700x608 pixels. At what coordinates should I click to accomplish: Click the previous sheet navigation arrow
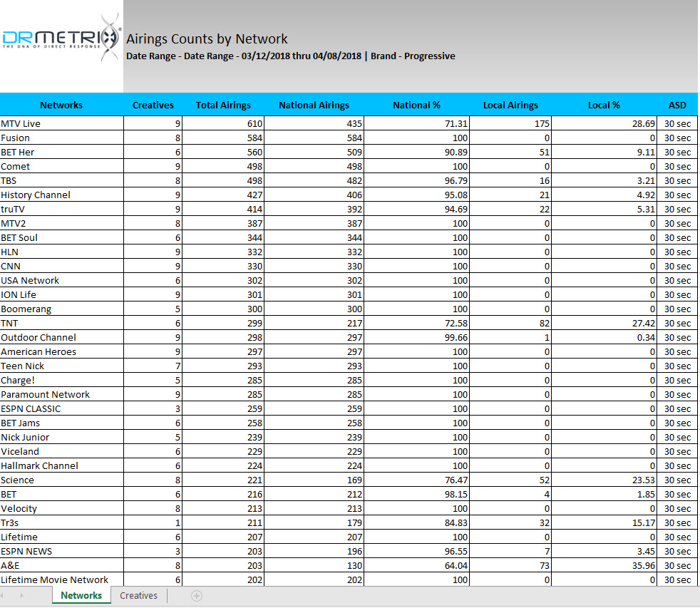pos(2,595)
